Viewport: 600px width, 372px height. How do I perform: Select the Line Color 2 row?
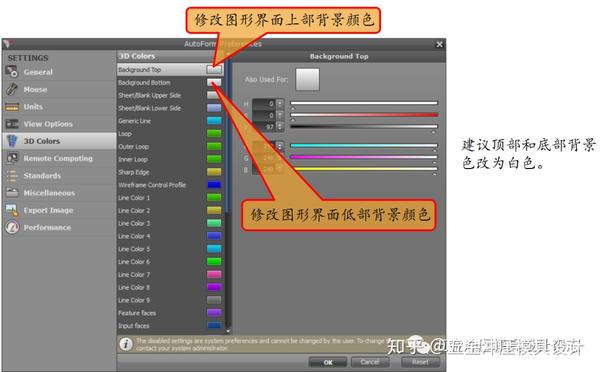[x=170, y=210]
